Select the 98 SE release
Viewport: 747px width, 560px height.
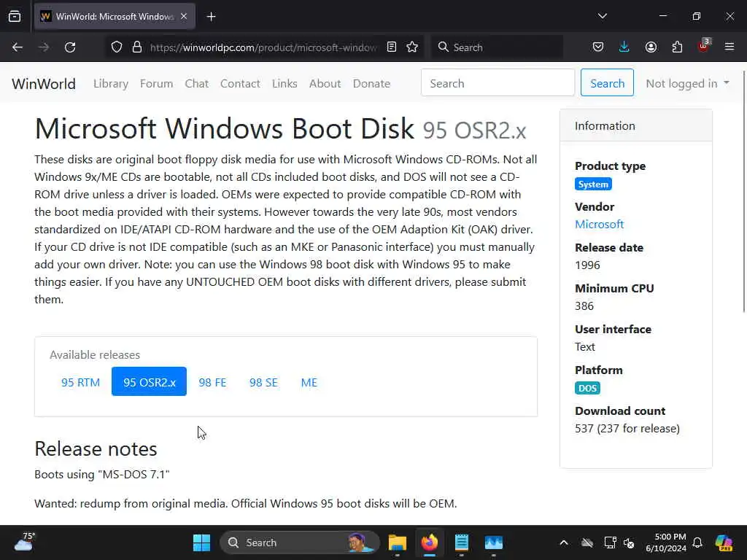[x=263, y=382]
